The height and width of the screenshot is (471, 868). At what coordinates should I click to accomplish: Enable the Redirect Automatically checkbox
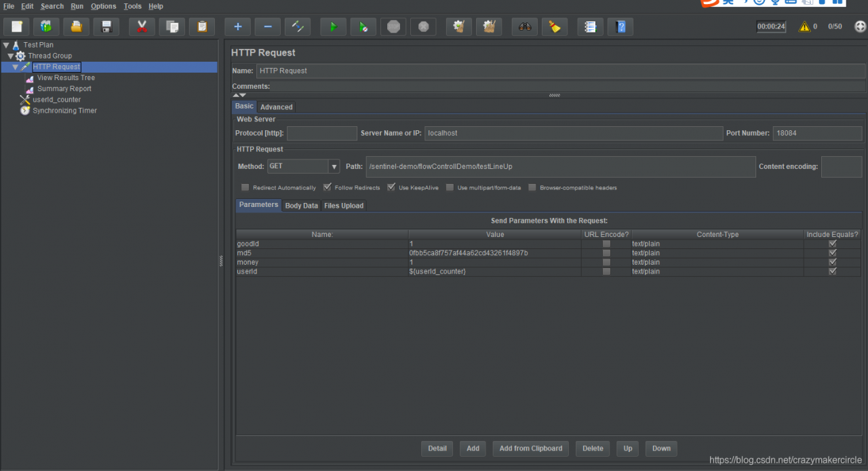point(245,187)
